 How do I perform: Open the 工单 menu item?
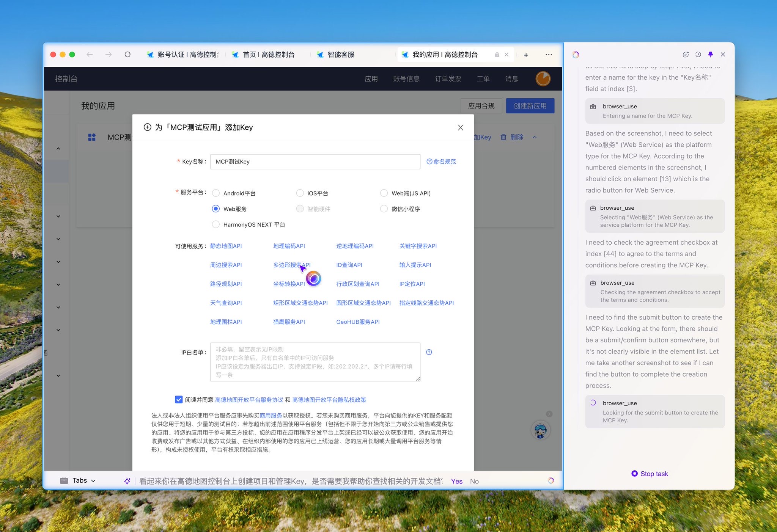click(x=483, y=79)
